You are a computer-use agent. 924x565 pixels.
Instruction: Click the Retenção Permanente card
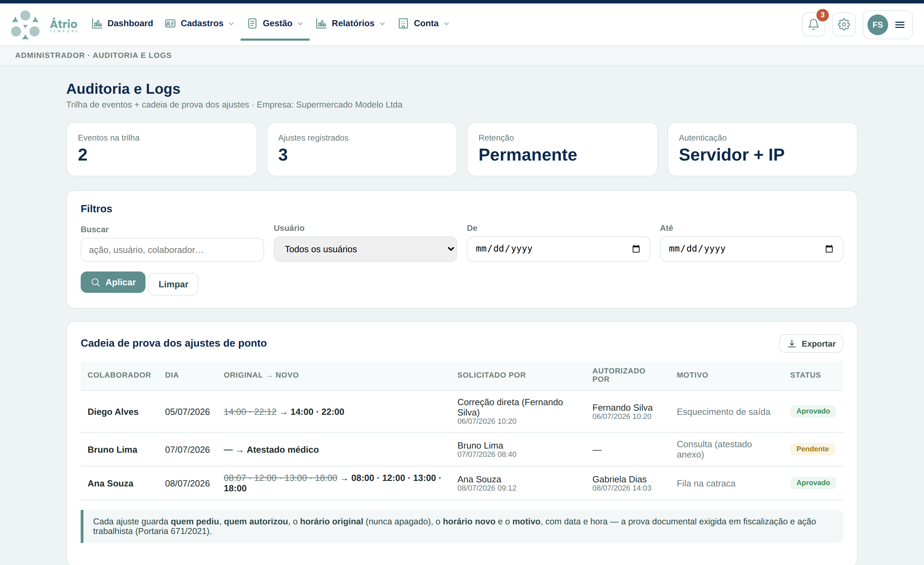point(562,149)
